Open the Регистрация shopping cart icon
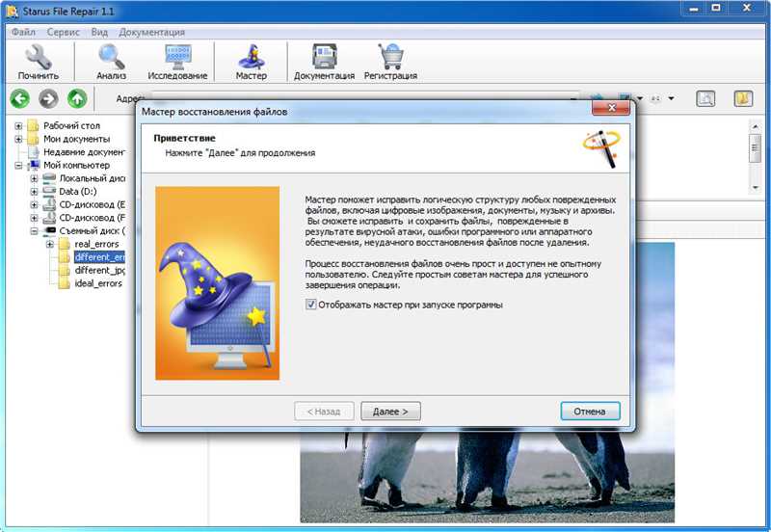 point(391,57)
